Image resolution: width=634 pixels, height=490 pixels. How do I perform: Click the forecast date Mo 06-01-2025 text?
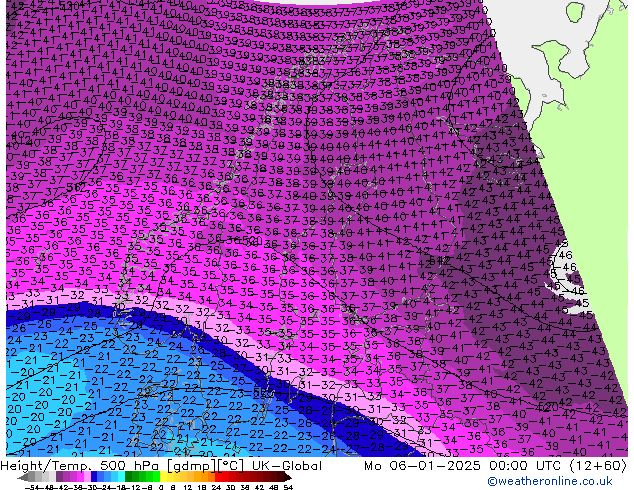click(x=422, y=466)
